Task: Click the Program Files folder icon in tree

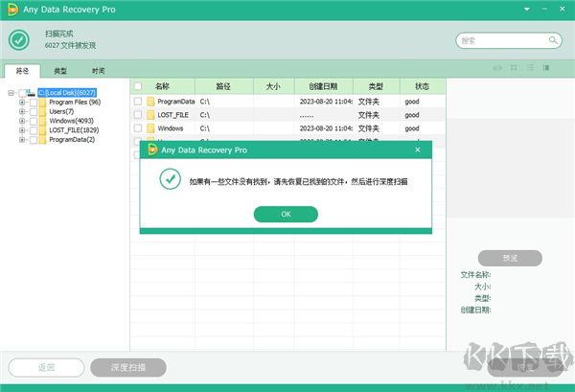Action: point(42,102)
